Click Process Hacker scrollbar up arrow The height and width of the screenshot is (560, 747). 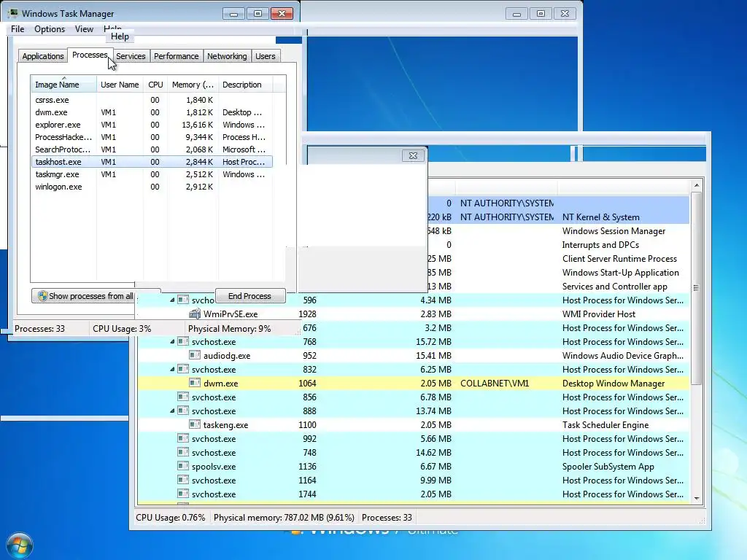coord(697,185)
